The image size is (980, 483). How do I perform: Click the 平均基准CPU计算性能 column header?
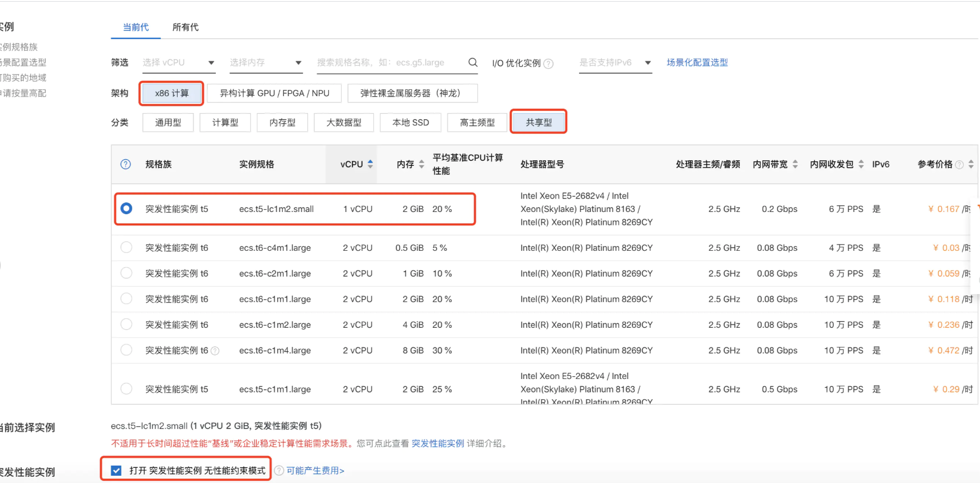[x=468, y=164]
